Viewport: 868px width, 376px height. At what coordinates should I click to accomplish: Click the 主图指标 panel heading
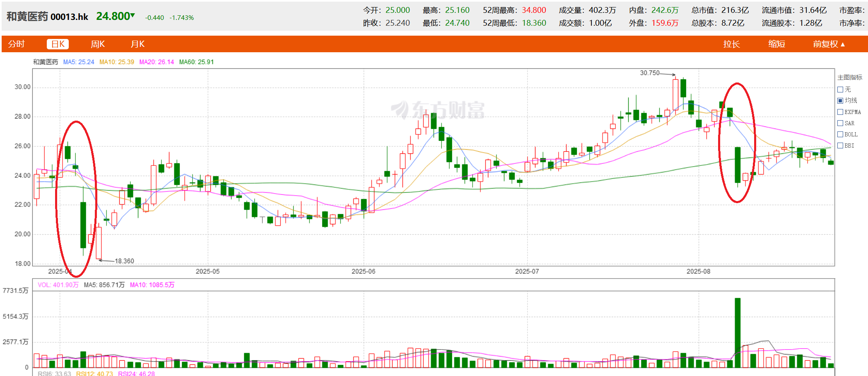pyautogui.click(x=850, y=78)
